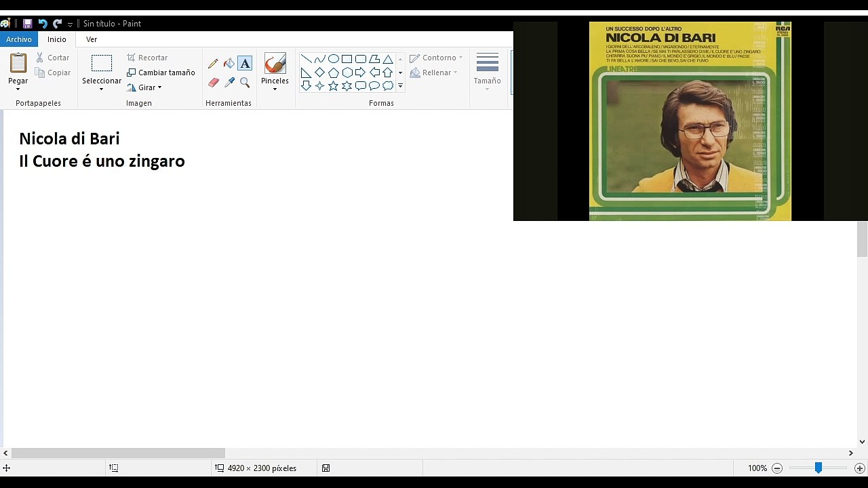This screenshot has width=868, height=488.
Task: Choose the Diamond shape
Action: 320,73
